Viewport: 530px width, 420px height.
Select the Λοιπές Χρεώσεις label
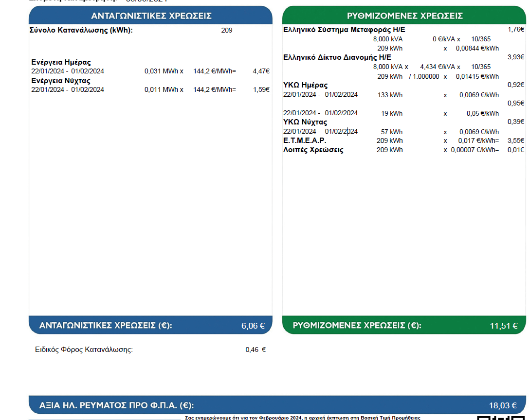coord(313,150)
